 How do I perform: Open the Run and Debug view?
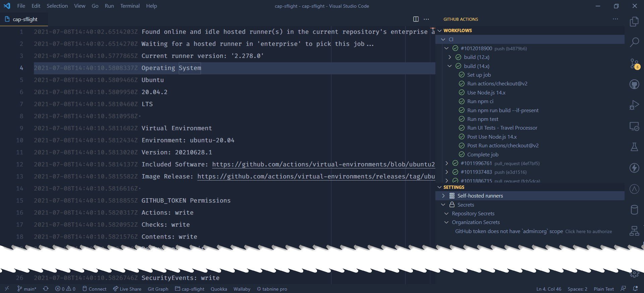[634, 105]
